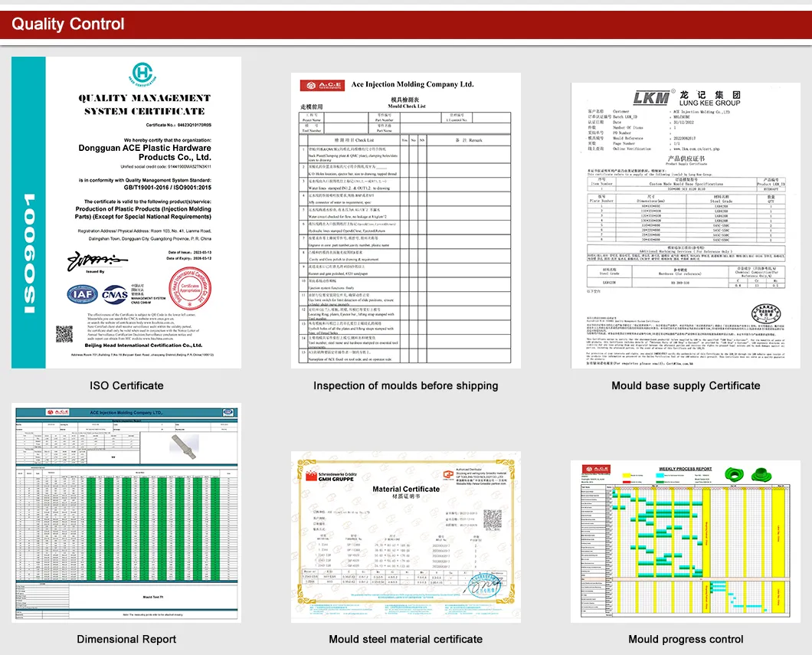The height and width of the screenshot is (655, 812).
Task: Open the Mould Check List document image
Action: (x=405, y=222)
